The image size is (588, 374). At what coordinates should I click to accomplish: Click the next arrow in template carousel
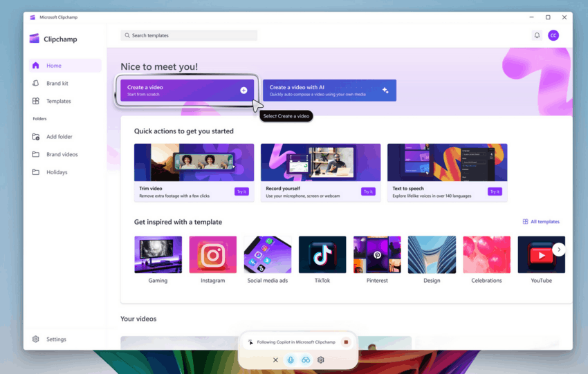click(559, 250)
